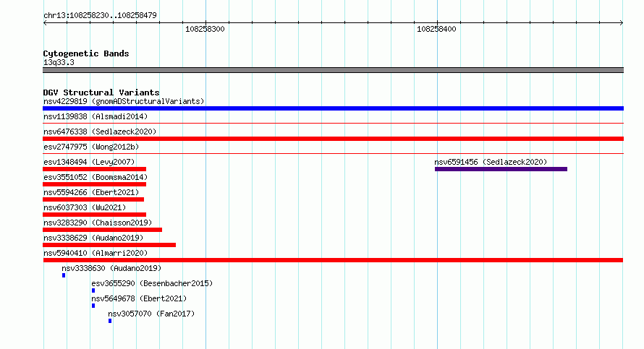Select small blue marker under esv3655290
The image size is (644, 349).
coord(93,290)
